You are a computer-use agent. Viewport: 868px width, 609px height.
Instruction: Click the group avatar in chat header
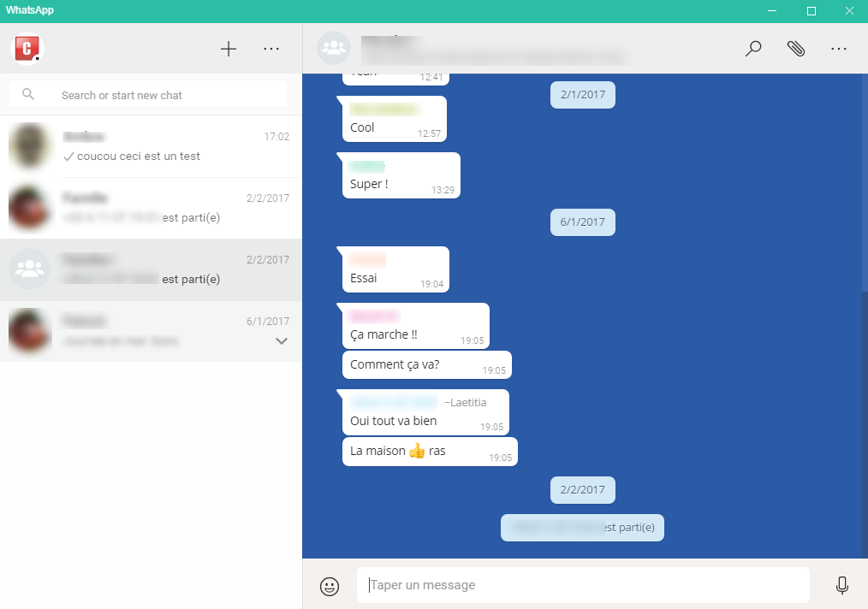click(333, 49)
